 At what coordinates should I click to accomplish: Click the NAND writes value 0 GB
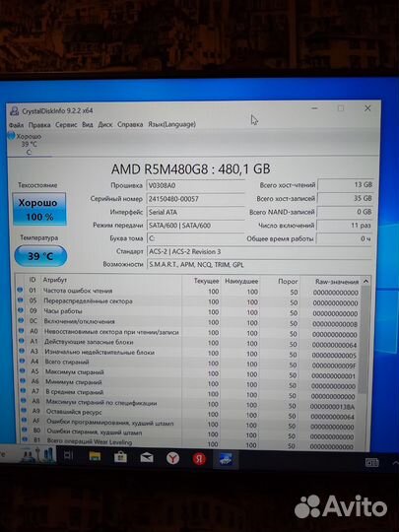(345, 212)
